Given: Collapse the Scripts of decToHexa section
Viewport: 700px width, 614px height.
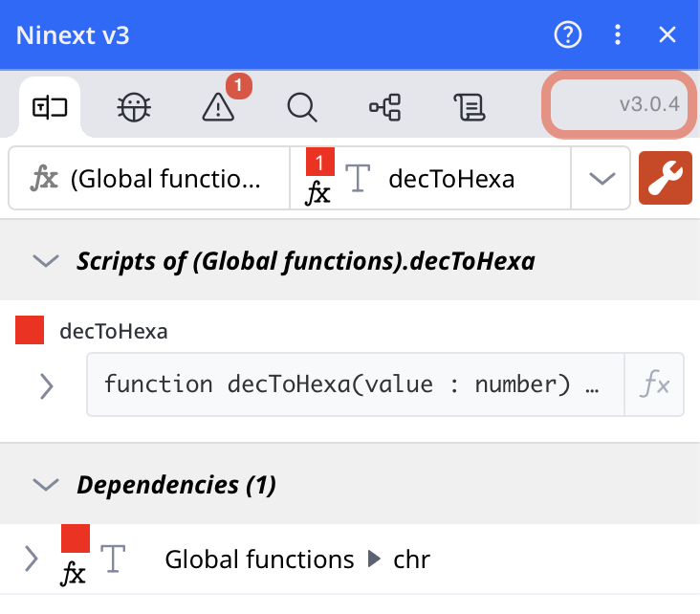Looking at the screenshot, I should click(x=45, y=261).
